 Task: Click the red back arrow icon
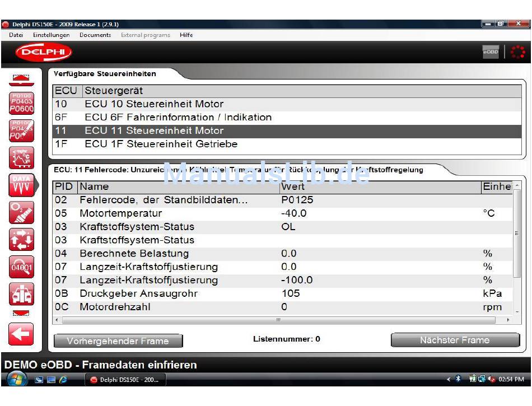[x=21, y=334]
